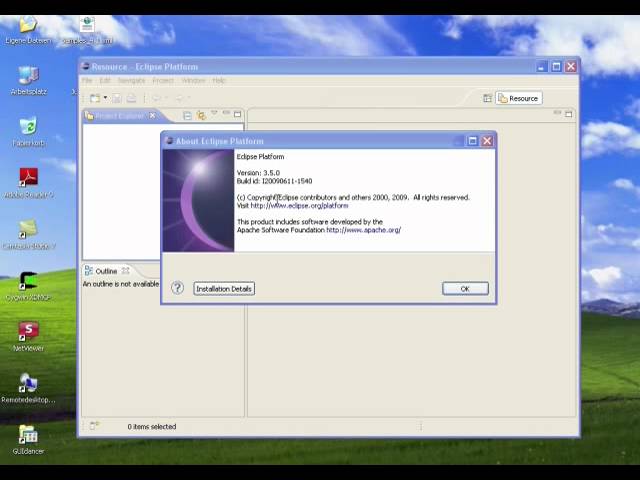Select the Resource perspective button
The height and width of the screenshot is (480, 640).
pos(519,98)
